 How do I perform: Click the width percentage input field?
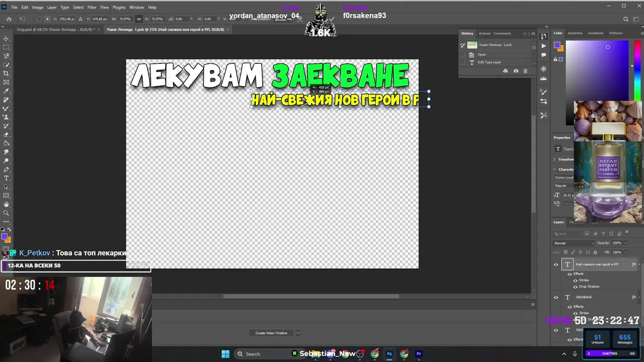coord(125,19)
